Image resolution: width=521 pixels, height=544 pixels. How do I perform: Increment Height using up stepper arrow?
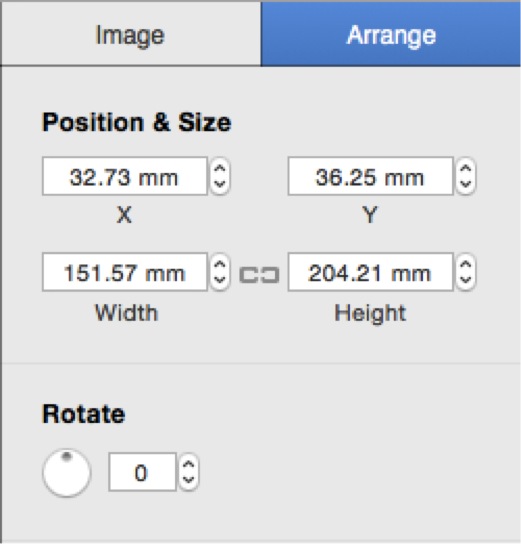pos(466,264)
